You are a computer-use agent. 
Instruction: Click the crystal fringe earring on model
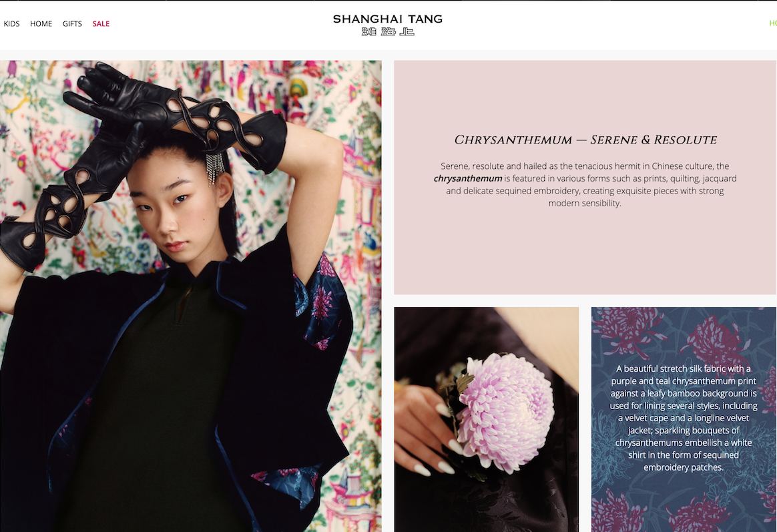(x=214, y=168)
